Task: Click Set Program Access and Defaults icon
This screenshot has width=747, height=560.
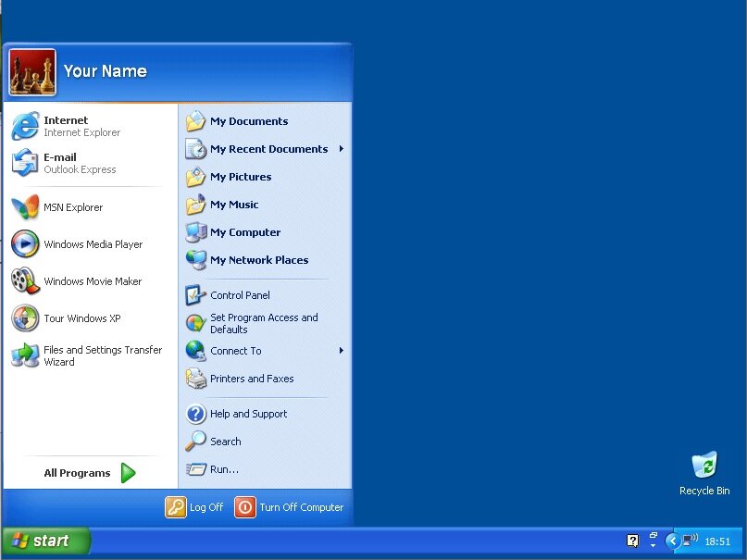Action: pyautogui.click(x=196, y=323)
